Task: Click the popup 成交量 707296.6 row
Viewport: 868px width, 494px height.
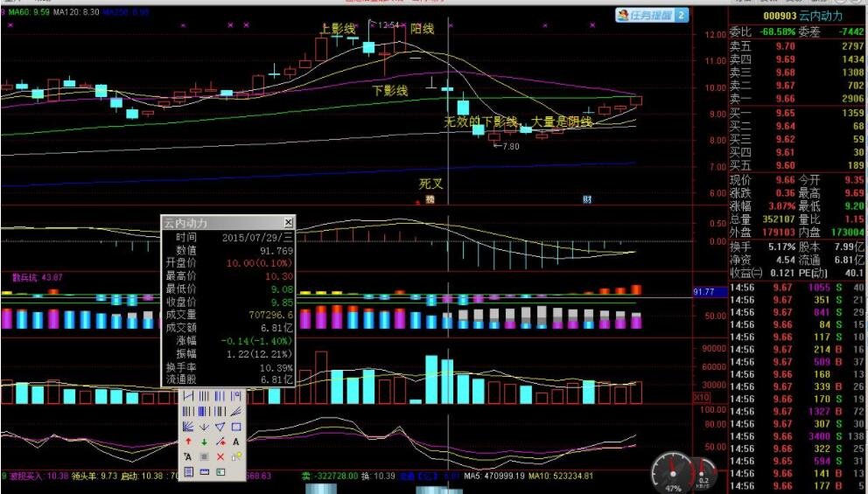Action: point(228,315)
